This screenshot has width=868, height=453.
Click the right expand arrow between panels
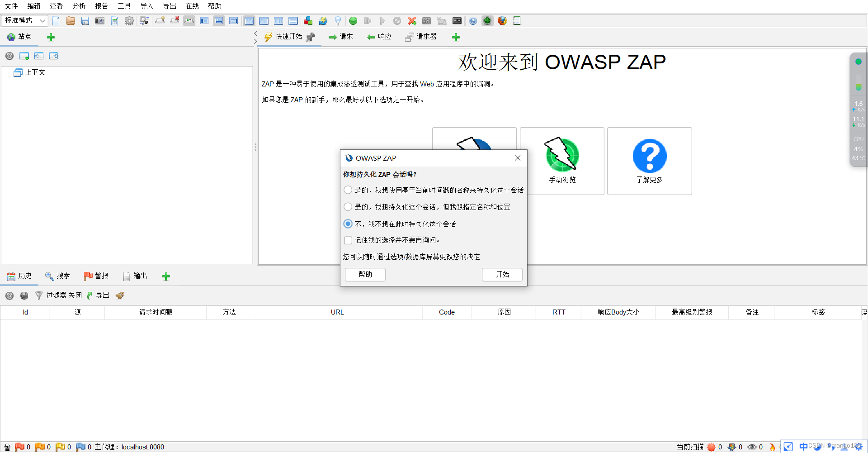point(255,41)
